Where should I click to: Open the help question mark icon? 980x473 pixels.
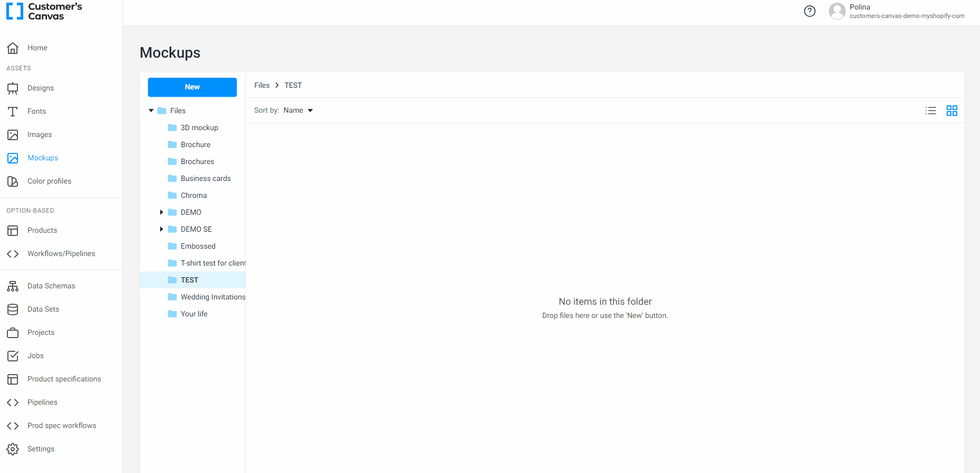coord(809,11)
